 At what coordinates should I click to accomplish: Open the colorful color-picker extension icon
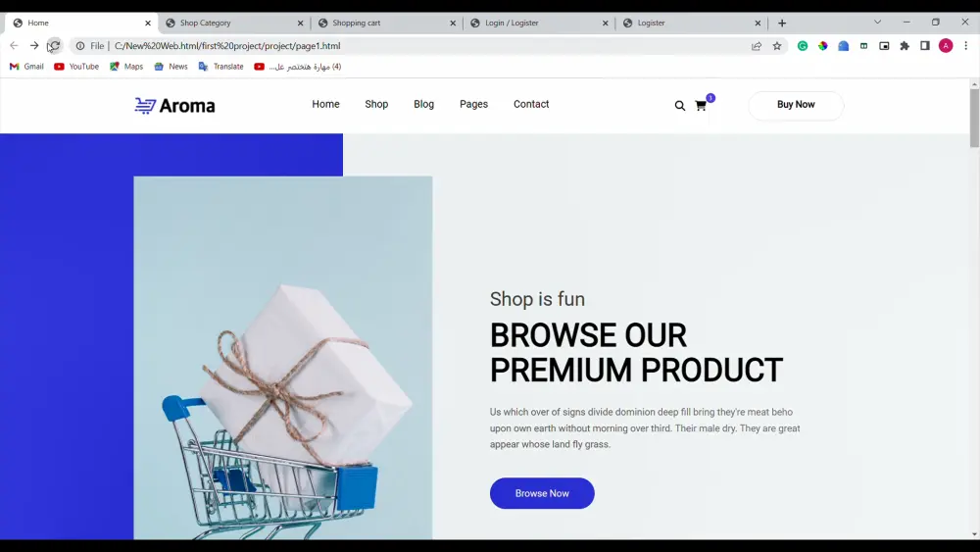[823, 46]
